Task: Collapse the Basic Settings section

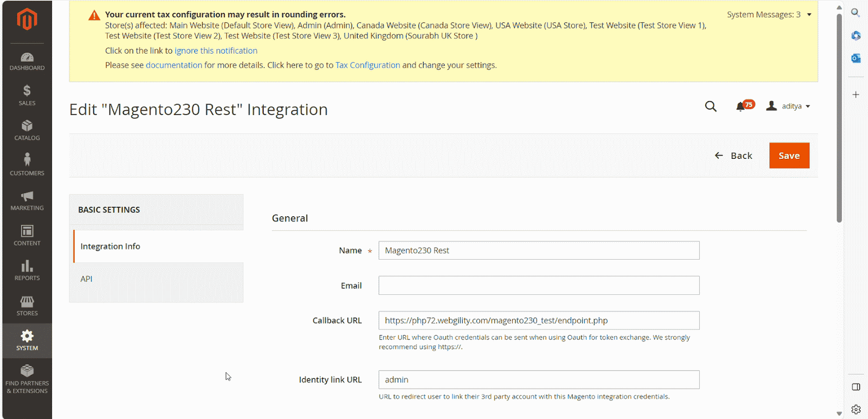Action: click(x=156, y=210)
